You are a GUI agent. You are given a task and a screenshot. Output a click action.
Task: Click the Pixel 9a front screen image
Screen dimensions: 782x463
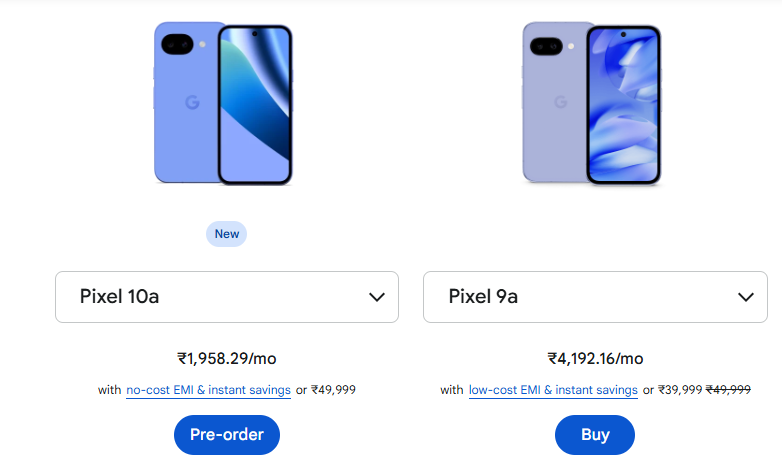pyautogui.click(x=623, y=104)
